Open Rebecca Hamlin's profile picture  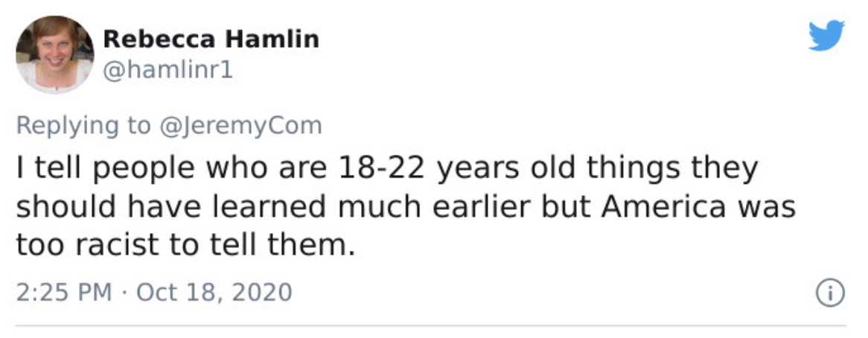point(55,55)
